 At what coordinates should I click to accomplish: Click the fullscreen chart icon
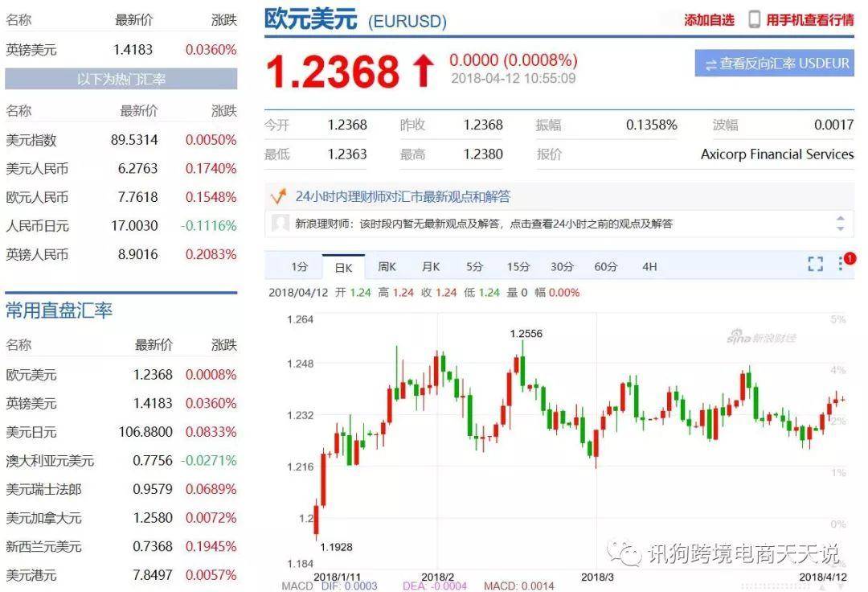[x=815, y=264]
